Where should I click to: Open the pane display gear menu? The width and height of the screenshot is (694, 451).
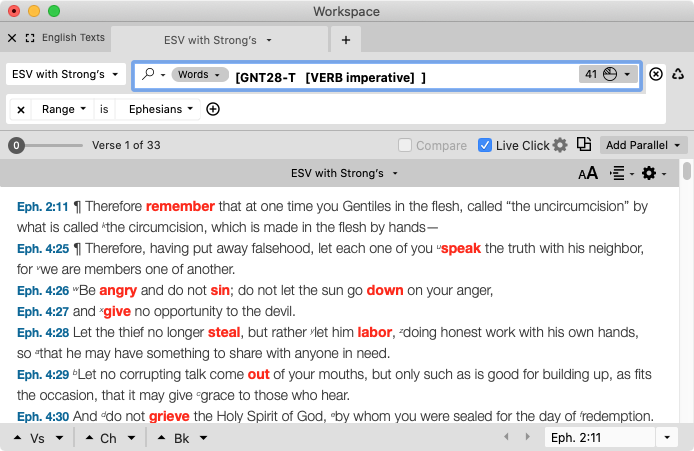653,173
